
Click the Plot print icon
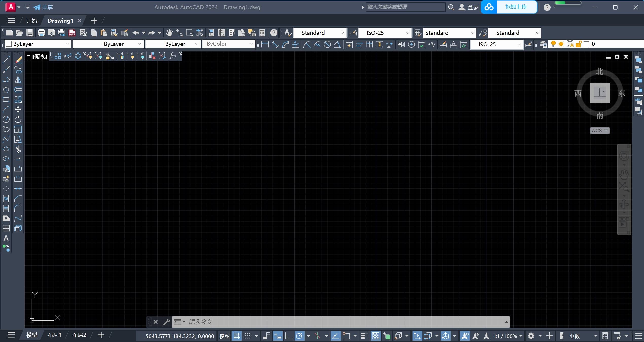pos(41,33)
